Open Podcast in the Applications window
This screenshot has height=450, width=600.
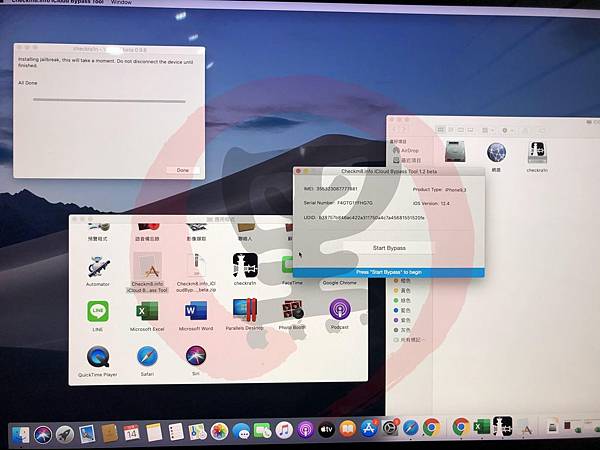point(339,310)
